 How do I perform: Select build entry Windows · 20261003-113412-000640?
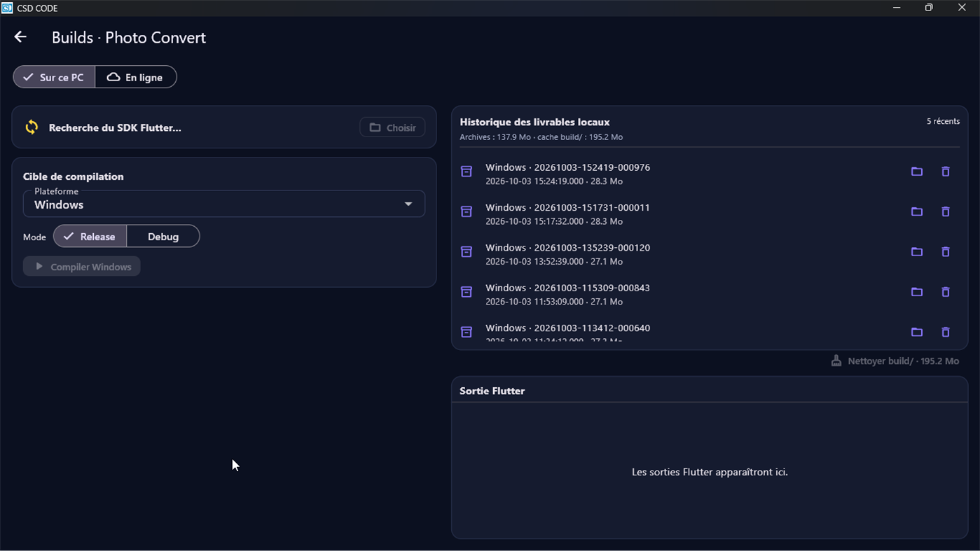click(710, 331)
